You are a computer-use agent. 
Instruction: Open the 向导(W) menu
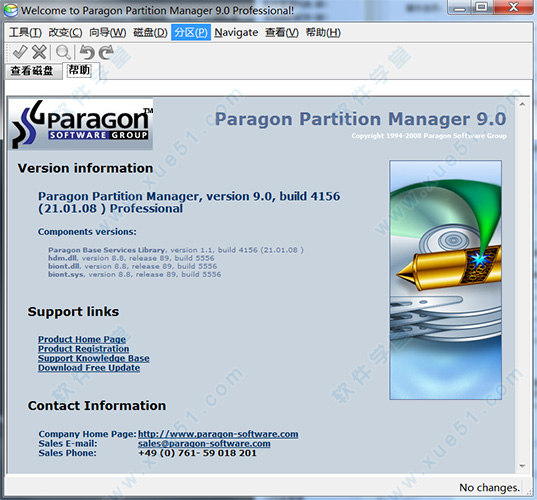pos(108,33)
